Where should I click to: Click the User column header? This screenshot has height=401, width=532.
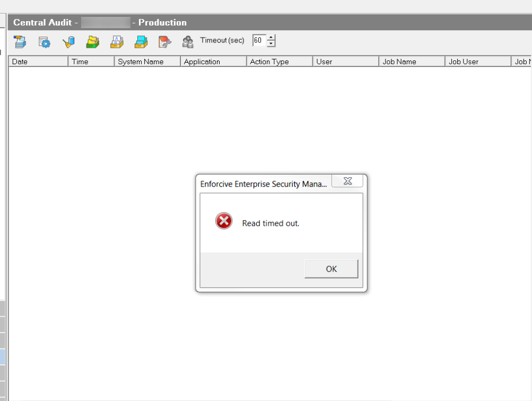pyautogui.click(x=346, y=62)
